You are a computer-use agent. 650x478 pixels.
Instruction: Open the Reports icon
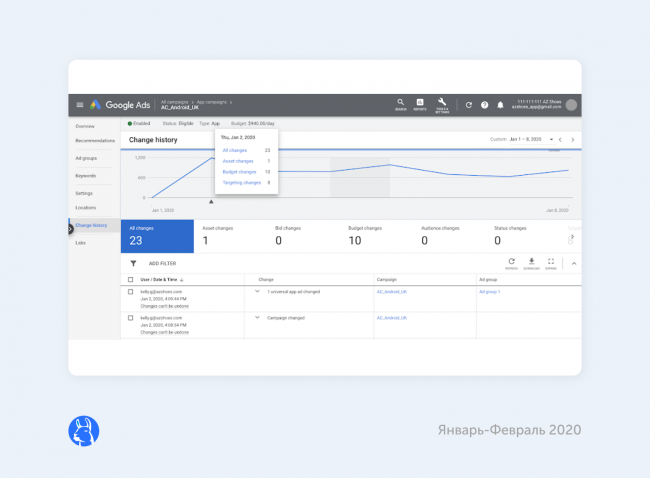(x=420, y=103)
